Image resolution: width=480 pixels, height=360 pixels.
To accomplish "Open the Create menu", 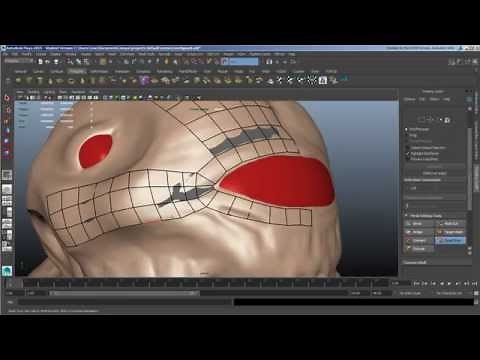I will click(x=41, y=54).
